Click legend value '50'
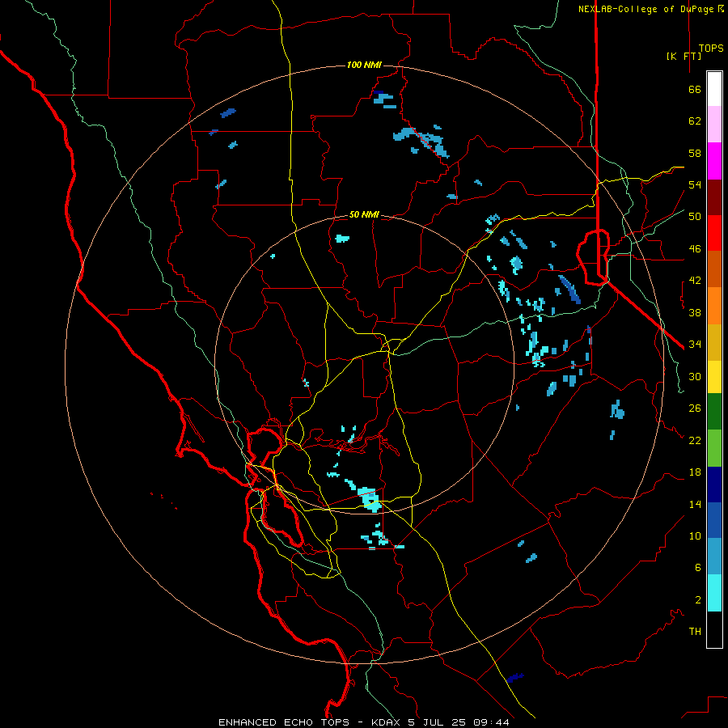 pyautogui.click(x=695, y=217)
